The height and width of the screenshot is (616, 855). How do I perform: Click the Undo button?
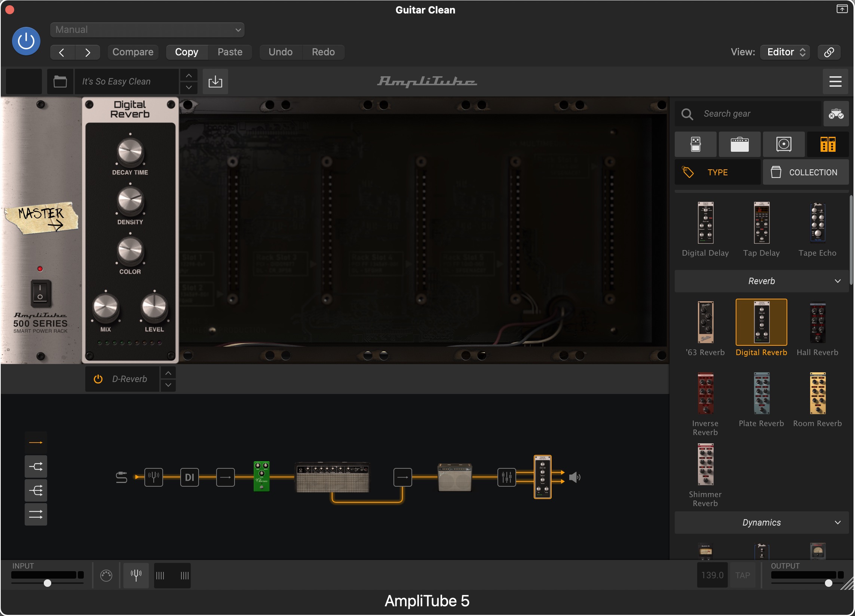pyautogui.click(x=281, y=52)
